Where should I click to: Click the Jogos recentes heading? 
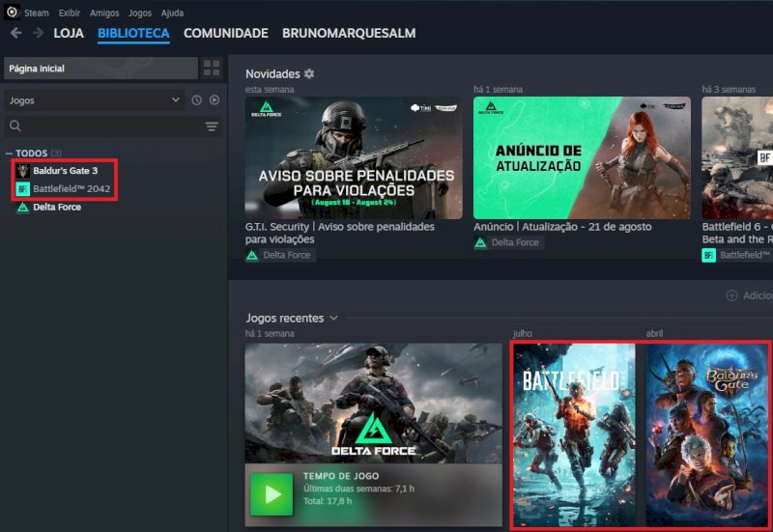[x=285, y=319]
